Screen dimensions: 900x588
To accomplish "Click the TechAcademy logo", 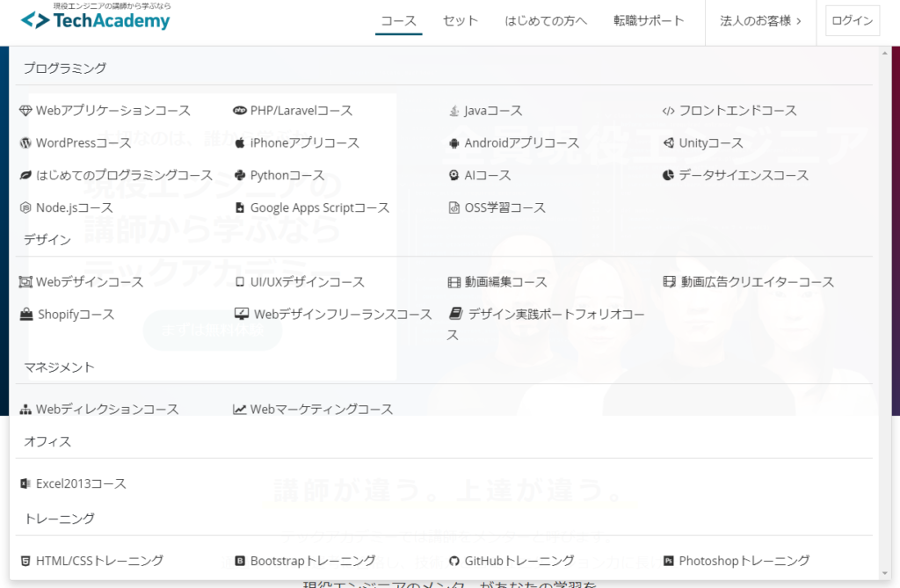I will pyautogui.click(x=97, y=19).
